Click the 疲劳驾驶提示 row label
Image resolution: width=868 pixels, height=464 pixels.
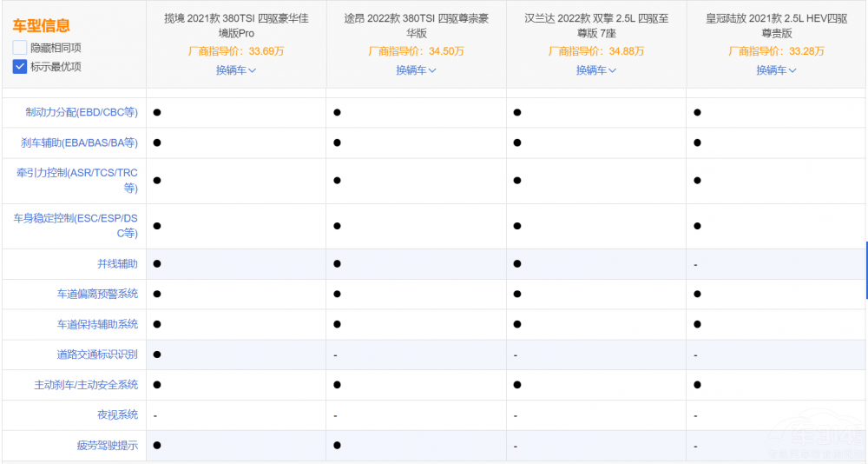tap(107, 446)
